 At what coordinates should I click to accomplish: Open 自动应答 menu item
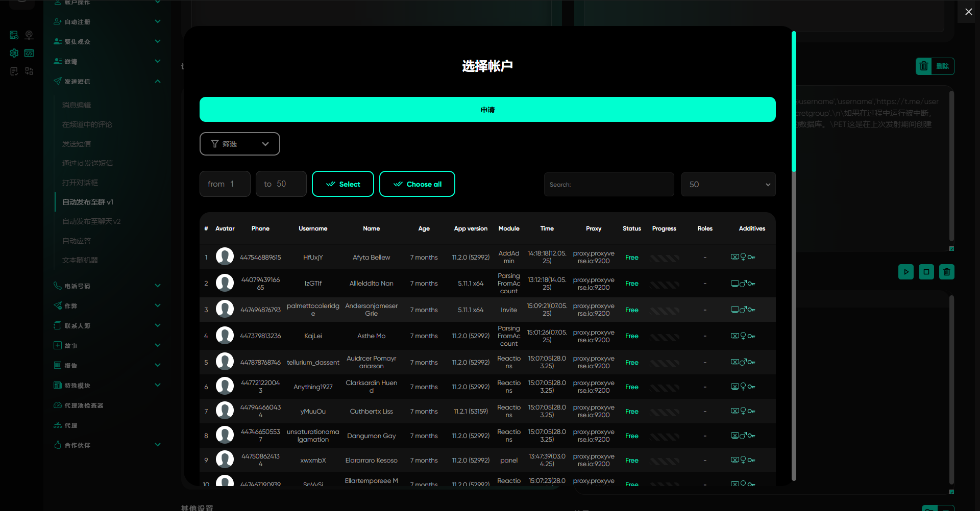[x=77, y=241]
